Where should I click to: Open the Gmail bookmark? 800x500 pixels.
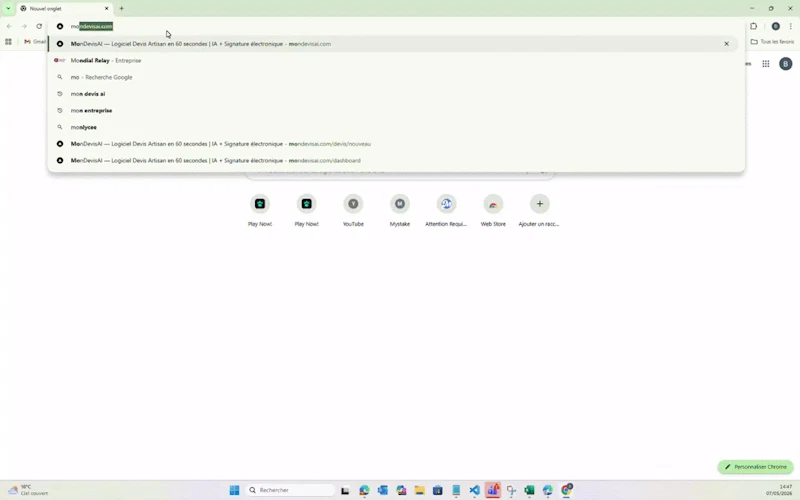pyautogui.click(x=35, y=42)
